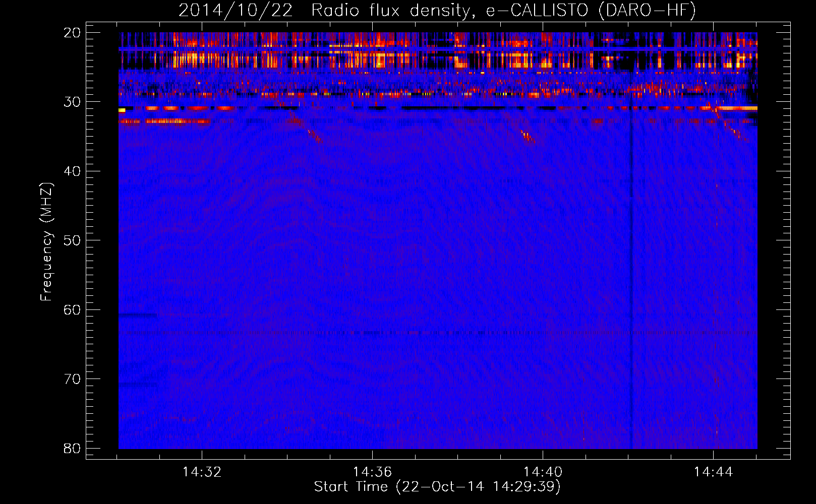
Task: Click the 60 frequency tick label
Action: 72,309
